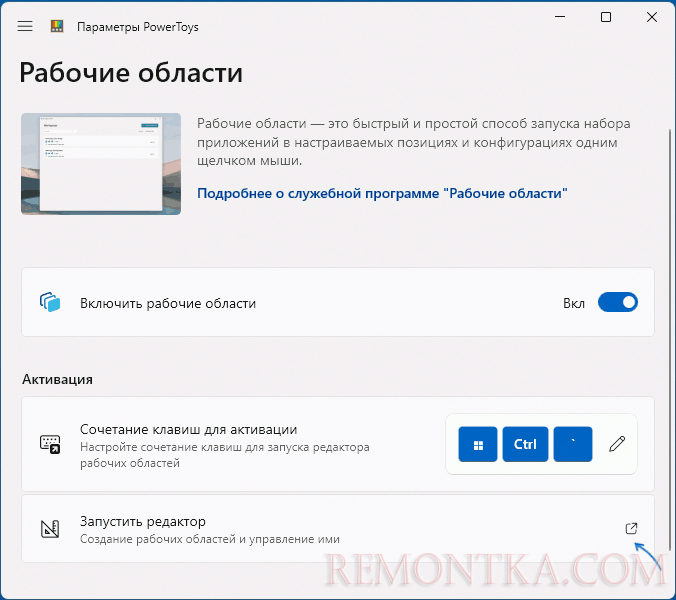Click the workspaces stacked-windows icon
This screenshot has height=600, width=676.
coord(50,302)
